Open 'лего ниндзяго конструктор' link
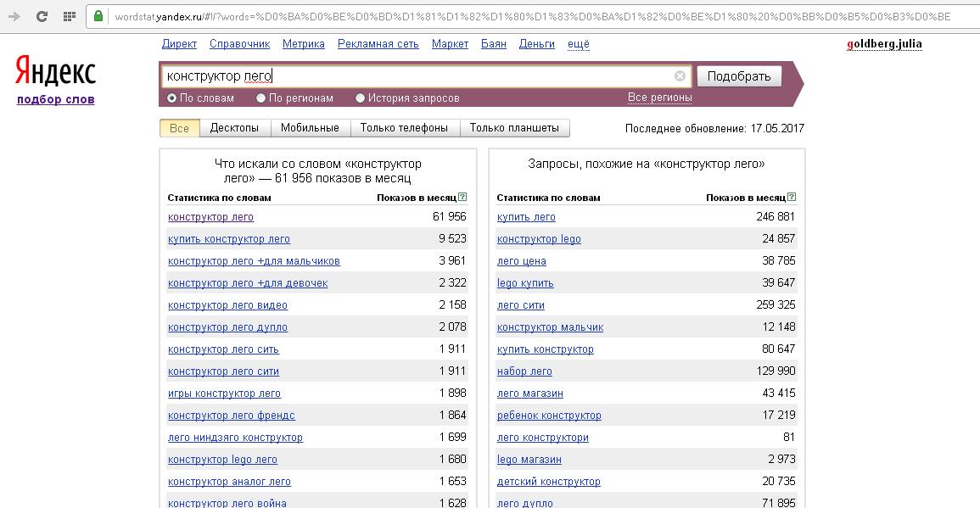This screenshot has width=980, height=508. point(235,438)
